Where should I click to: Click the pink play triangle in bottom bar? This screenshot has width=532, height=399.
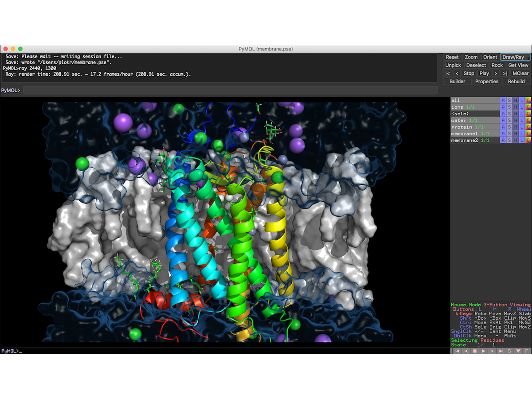tap(483, 351)
